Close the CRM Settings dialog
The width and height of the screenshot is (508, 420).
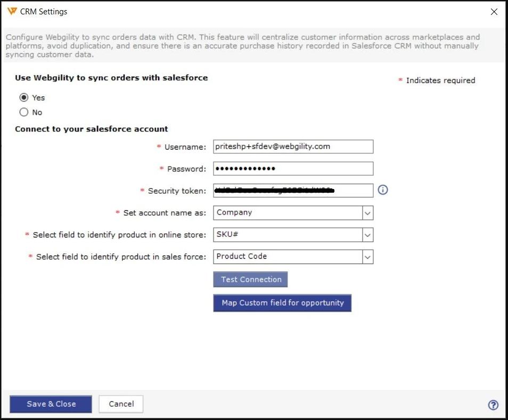pos(494,11)
